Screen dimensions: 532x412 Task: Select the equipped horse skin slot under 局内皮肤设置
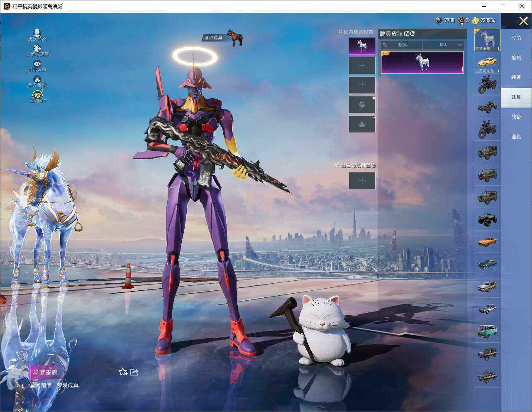tap(362, 46)
